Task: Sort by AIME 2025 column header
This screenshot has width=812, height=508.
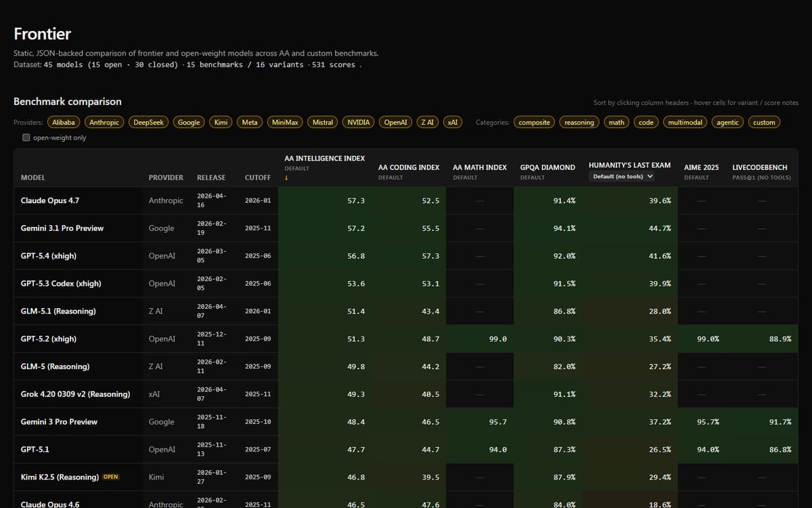Action: pyautogui.click(x=701, y=167)
